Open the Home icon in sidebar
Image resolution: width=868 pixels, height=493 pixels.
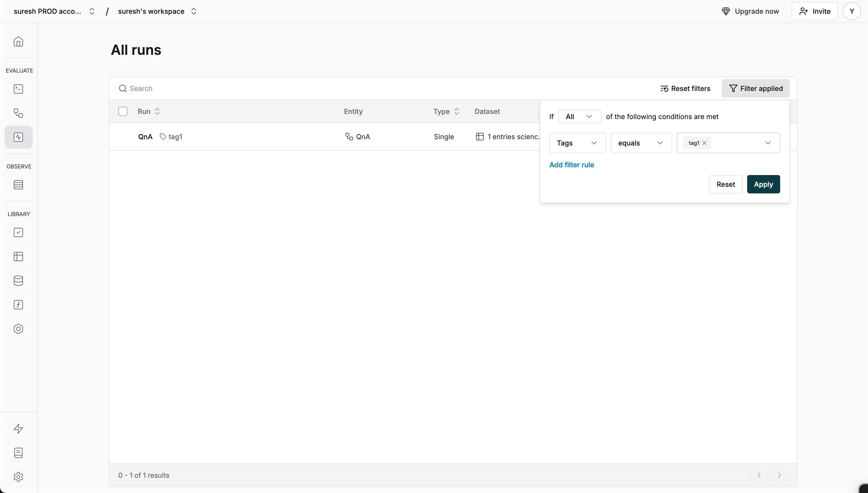18,41
